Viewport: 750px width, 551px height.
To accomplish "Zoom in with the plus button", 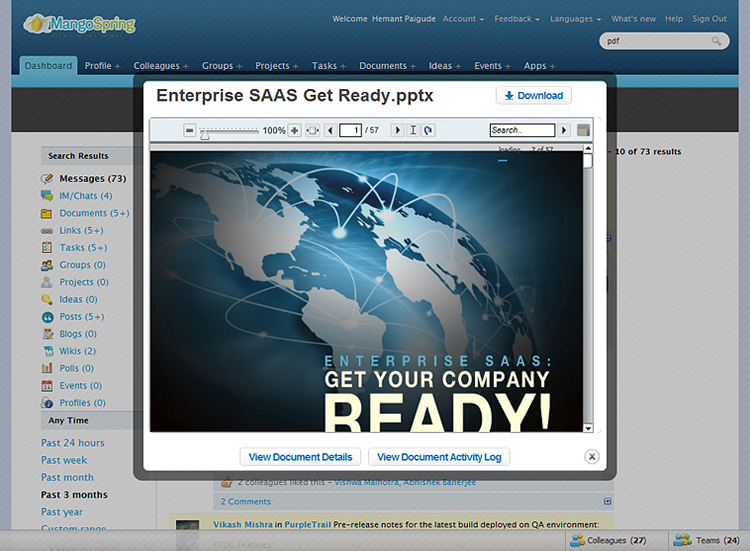I will coord(294,130).
